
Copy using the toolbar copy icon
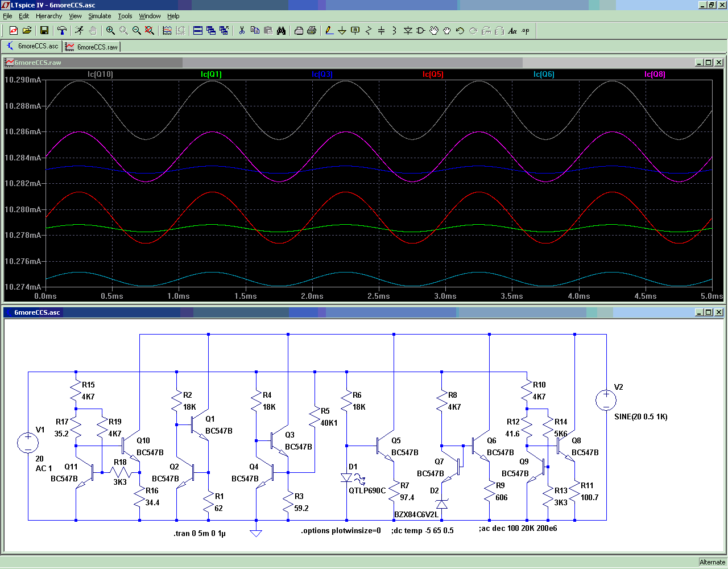(x=255, y=31)
